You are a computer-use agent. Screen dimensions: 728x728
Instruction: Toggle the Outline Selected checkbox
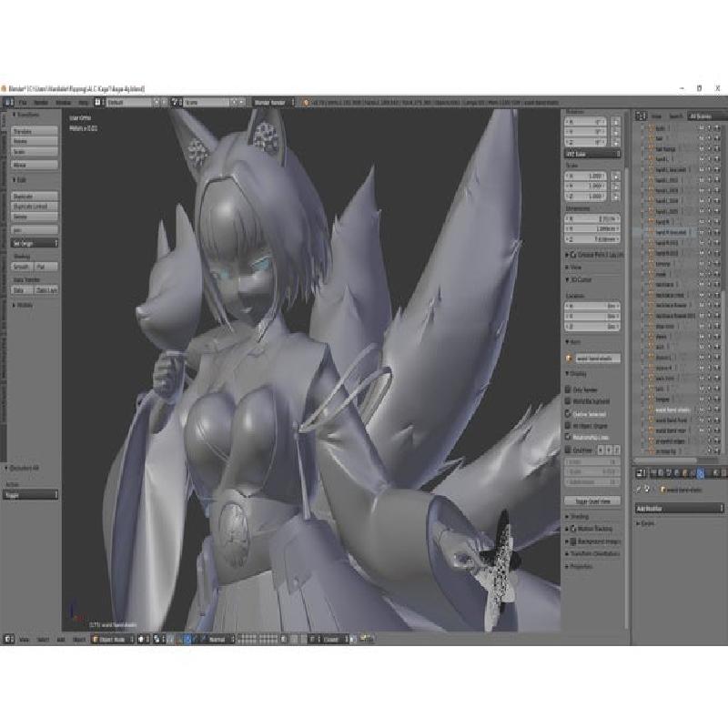click(568, 413)
